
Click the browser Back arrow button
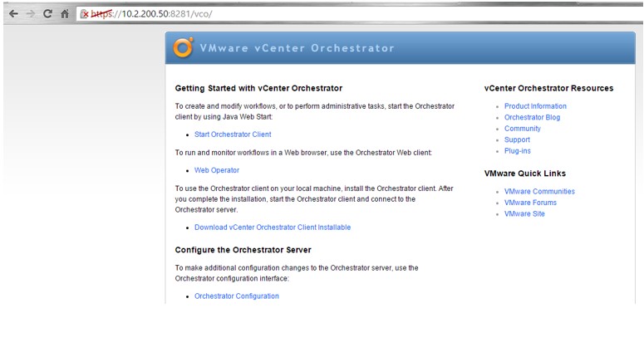click(11, 15)
